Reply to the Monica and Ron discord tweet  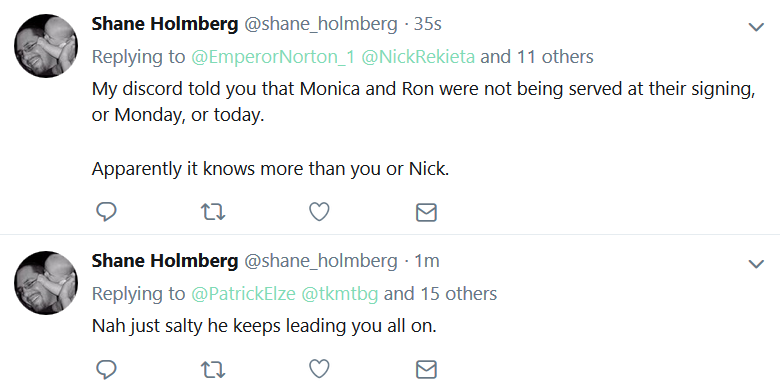(x=106, y=212)
